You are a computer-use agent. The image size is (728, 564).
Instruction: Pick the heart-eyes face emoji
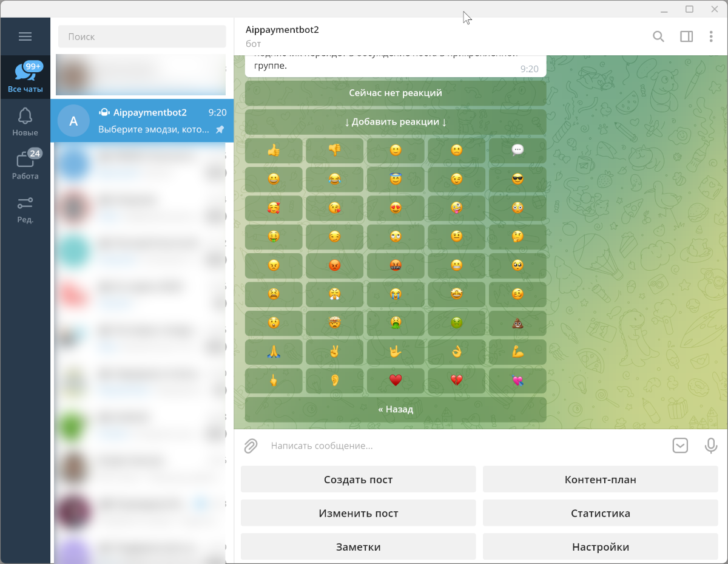396,208
